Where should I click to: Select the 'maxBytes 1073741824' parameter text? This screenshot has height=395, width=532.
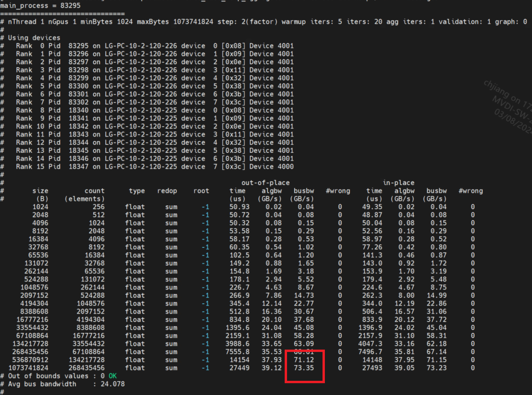(175, 22)
